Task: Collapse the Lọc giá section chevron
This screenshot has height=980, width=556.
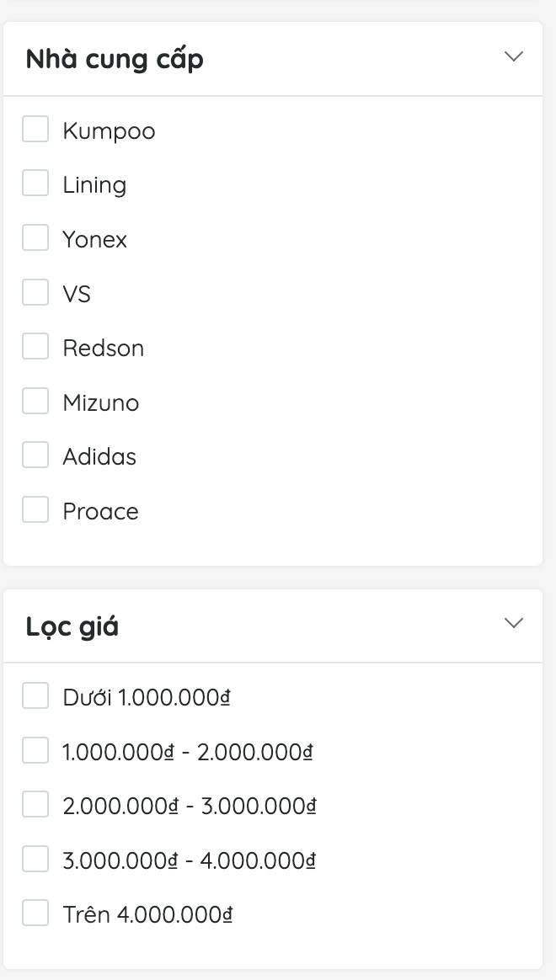Action: coord(513,623)
